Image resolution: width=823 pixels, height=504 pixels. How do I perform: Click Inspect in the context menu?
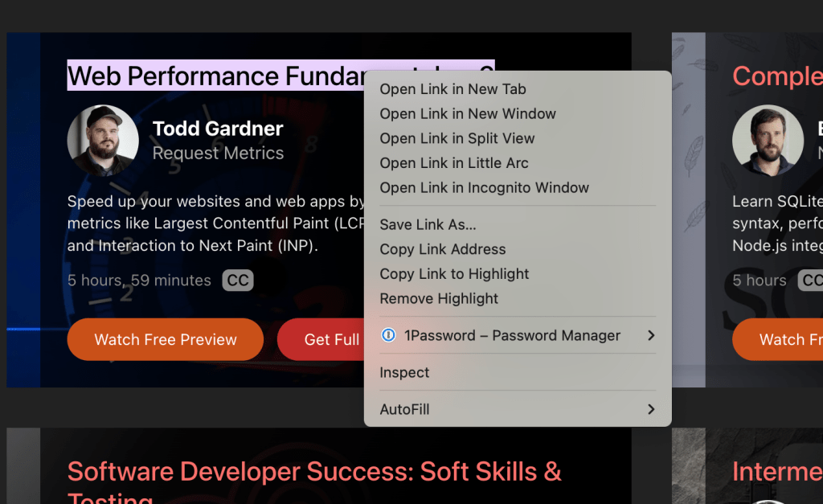click(x=404, y=372)
